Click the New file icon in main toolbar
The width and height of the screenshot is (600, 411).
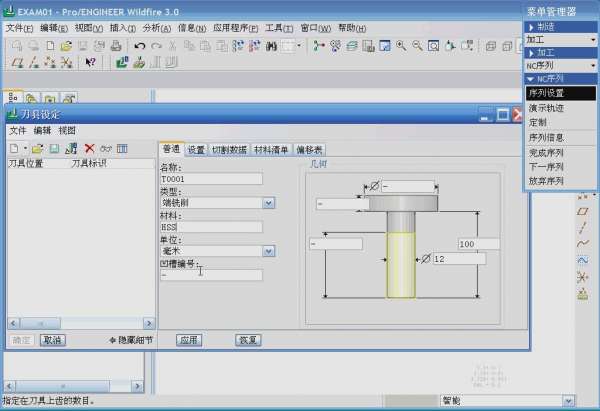tap(50, 46)
